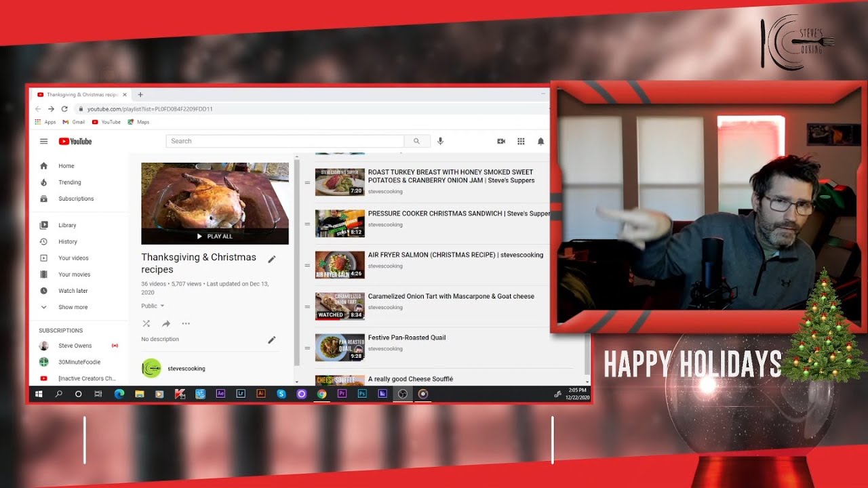Open the Maps bookmark
The height and width of the screenshot is (488, 868).
pyautogui.click(x=138, y=122)
